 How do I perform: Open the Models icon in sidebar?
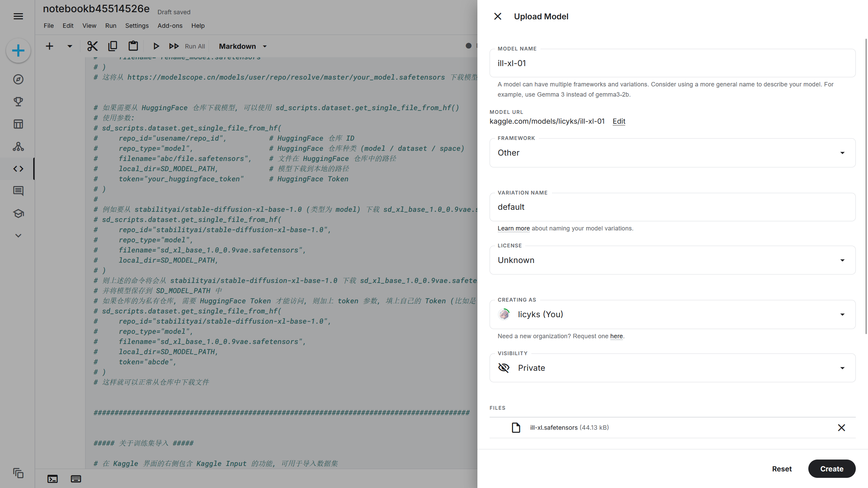[x=18, y=146]
